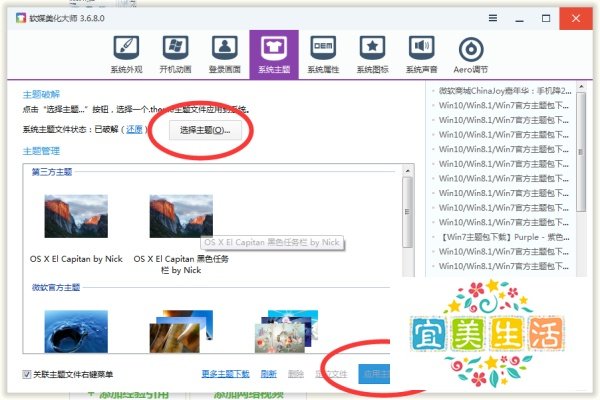Open 【Win7主题包下载】Purple news item
The height and width of the screenshot is (400, 600).
504,237
